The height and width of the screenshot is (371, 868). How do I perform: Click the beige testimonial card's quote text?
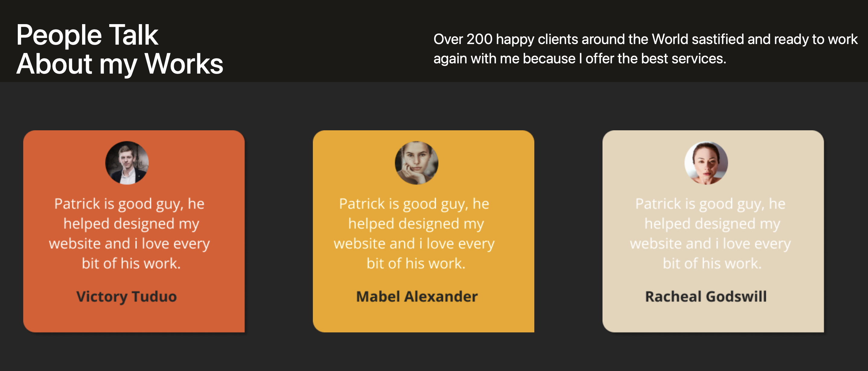click(711, 233)
